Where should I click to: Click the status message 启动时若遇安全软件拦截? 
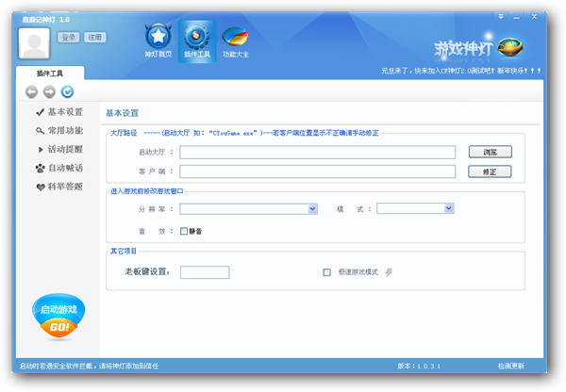click(x=89, y=366)
